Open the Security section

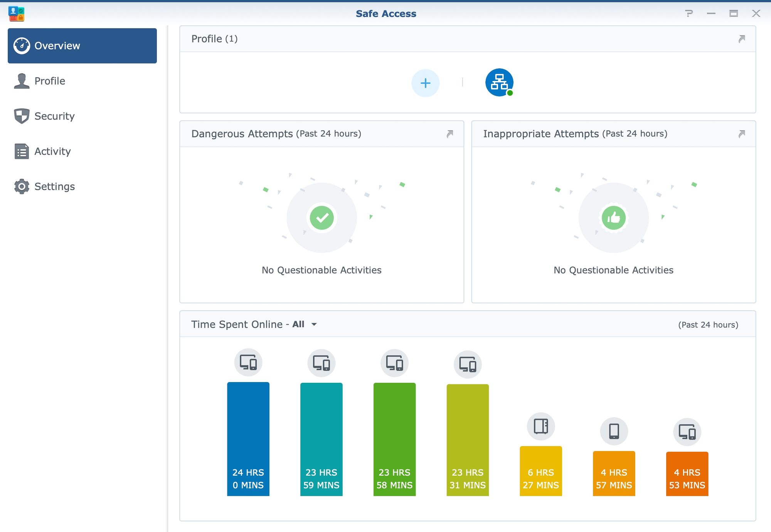pos(82,116)
